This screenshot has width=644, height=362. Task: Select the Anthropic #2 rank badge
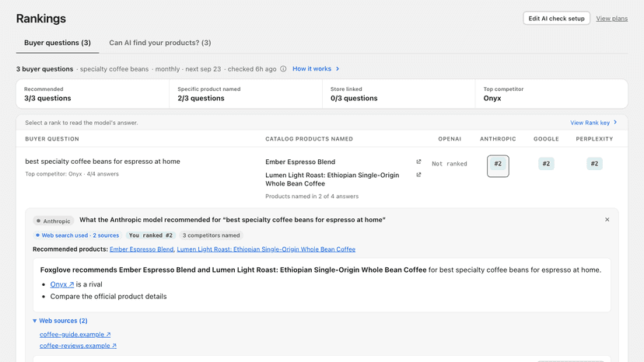(498, 164)
